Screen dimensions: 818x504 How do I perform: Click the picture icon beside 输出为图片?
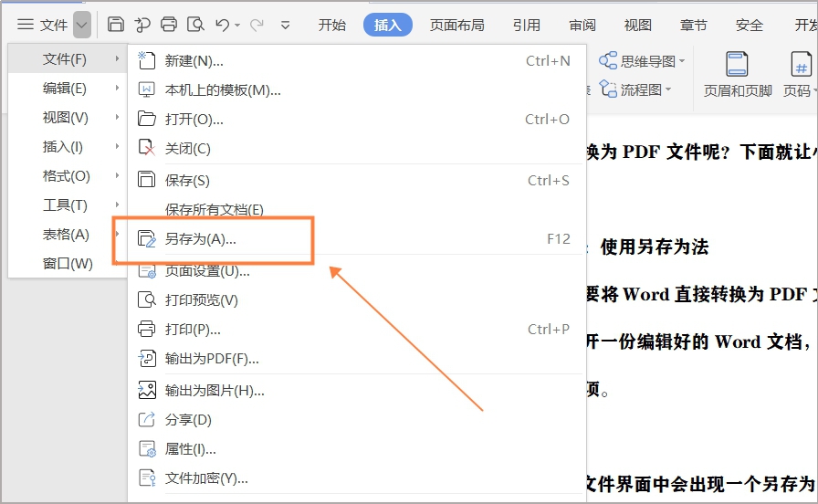(x=147, y=390)
